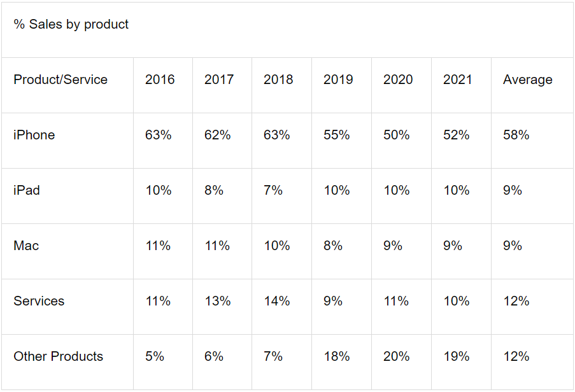This screenshot has width=575, height=392.
Task: Click the Mac row label
Action: point(26,246)
